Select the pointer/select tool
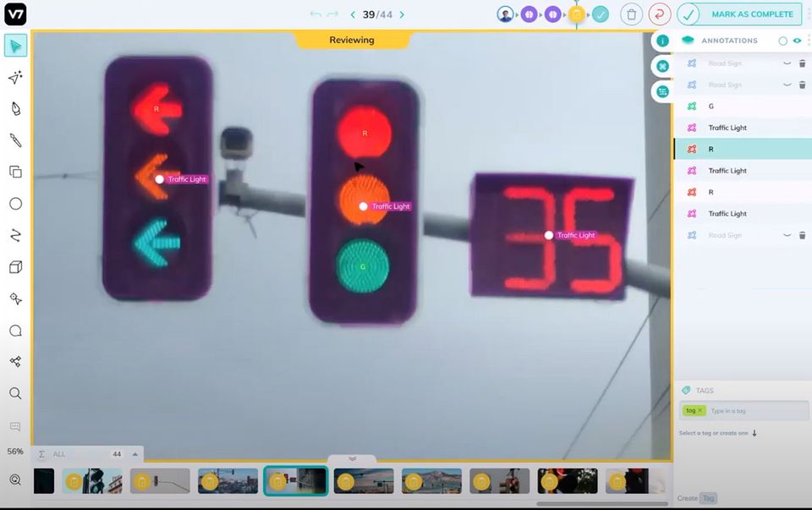Viewport: 812px width, 510px height. [x=14, y=47]
